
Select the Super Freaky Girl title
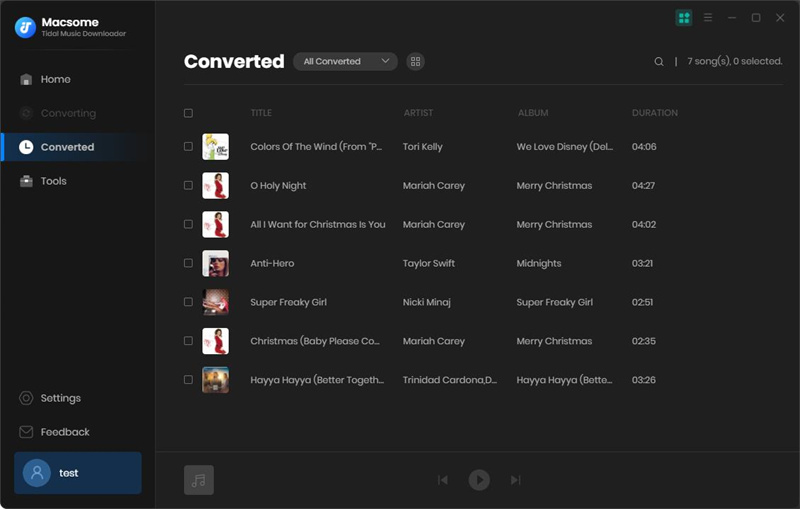coord(288,302)
